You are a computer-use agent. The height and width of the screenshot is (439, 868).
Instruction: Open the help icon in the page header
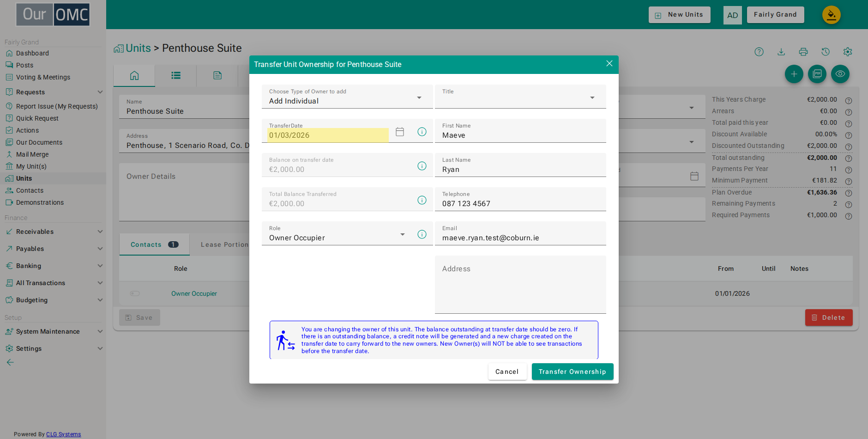tap(759, 52)
